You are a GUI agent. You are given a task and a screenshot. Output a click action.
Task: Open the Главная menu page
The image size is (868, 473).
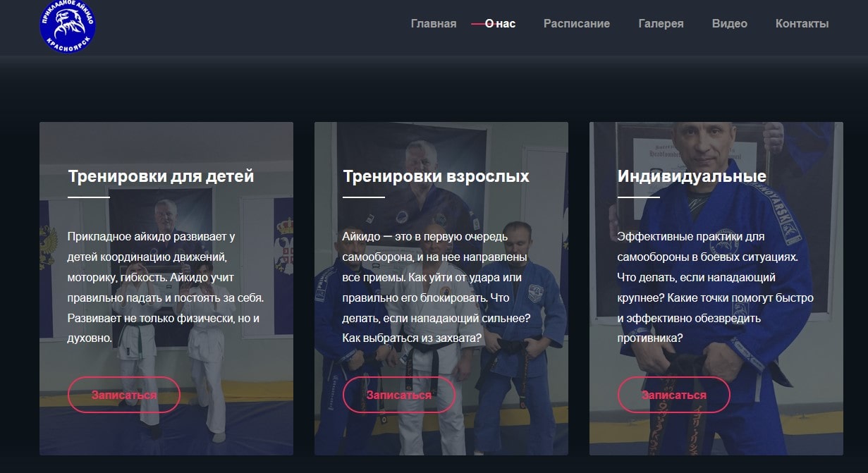click(433, 23)
